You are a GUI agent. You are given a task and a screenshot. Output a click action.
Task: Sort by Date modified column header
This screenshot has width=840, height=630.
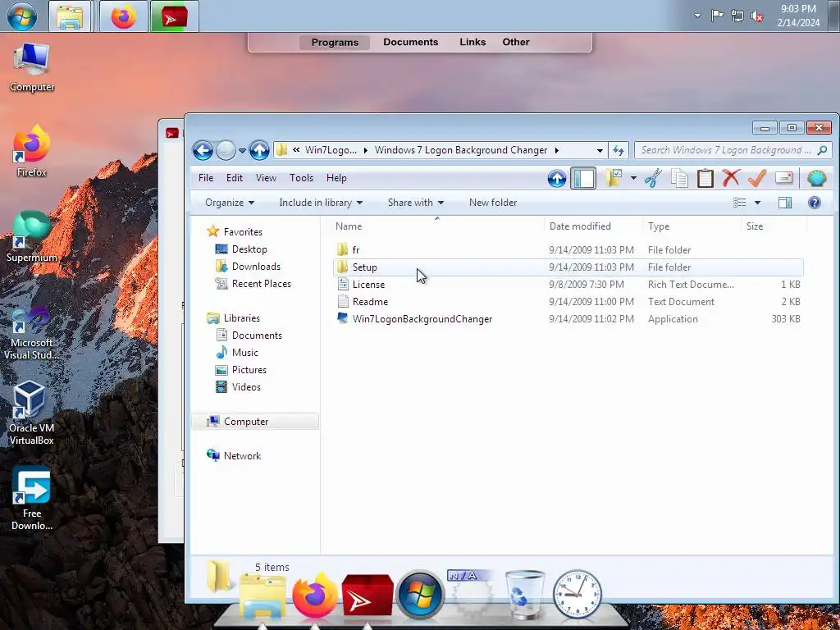593,226
